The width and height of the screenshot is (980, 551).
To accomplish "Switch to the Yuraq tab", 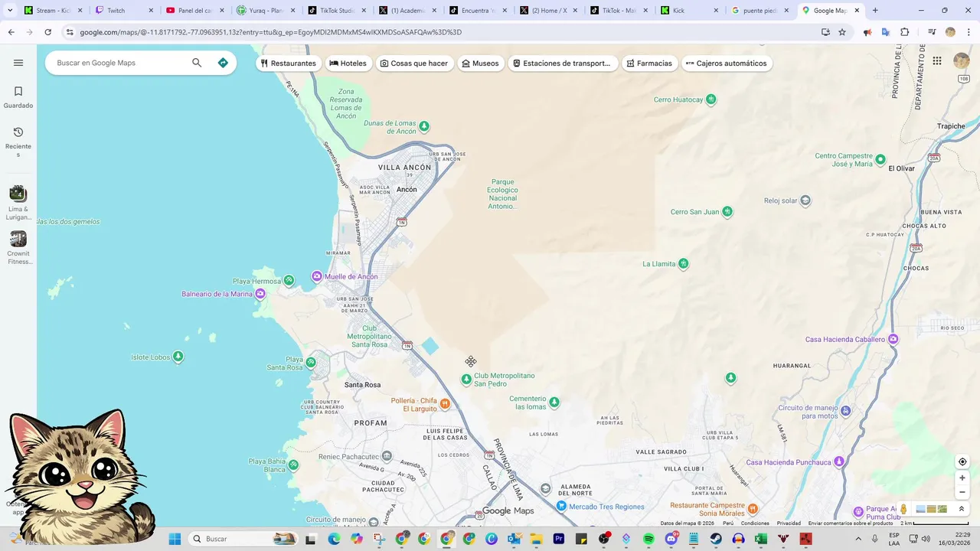I will tap(264, 11).
